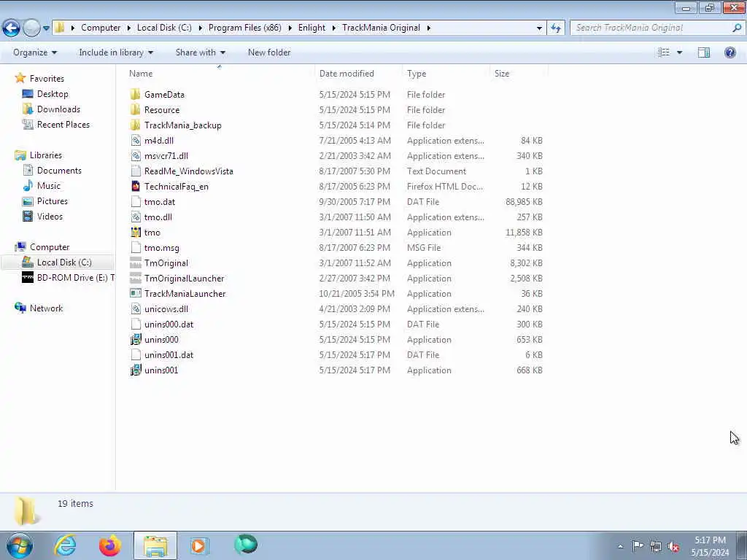Viewport: 747px width, 560px height.
Task: Sort by the Name column header
Action: coord(141,74)
